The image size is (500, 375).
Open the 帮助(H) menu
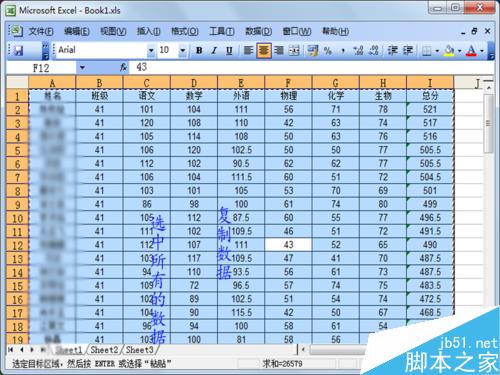coord(335,32)
